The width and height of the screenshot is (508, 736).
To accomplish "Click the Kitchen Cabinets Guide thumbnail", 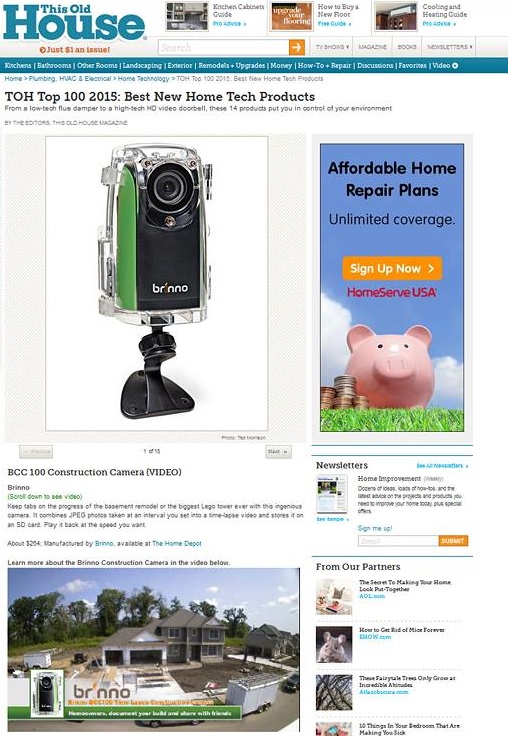I will coord(187,16).
